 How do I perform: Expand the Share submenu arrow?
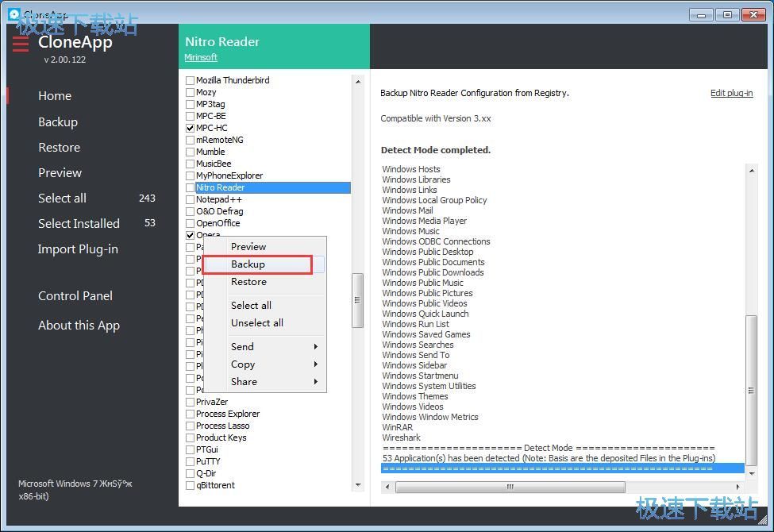(x=316, y=382)
